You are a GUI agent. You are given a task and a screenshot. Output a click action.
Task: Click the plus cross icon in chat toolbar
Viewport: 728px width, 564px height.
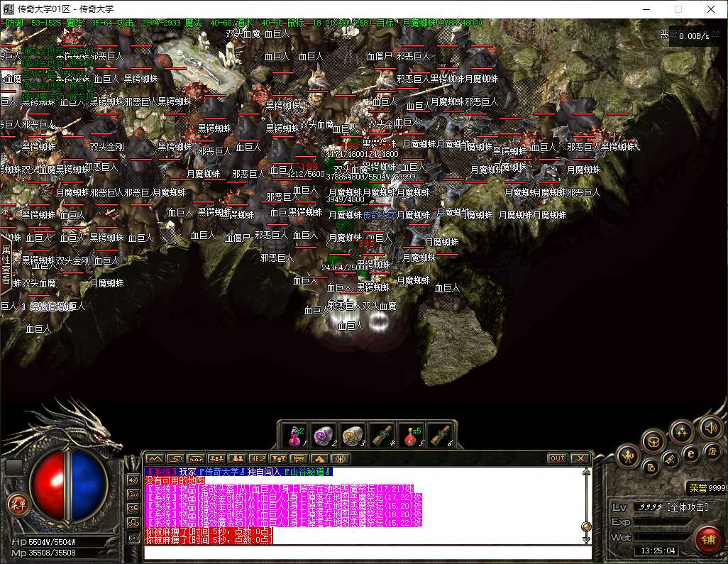pyautogui.click(x=341, y=458)
